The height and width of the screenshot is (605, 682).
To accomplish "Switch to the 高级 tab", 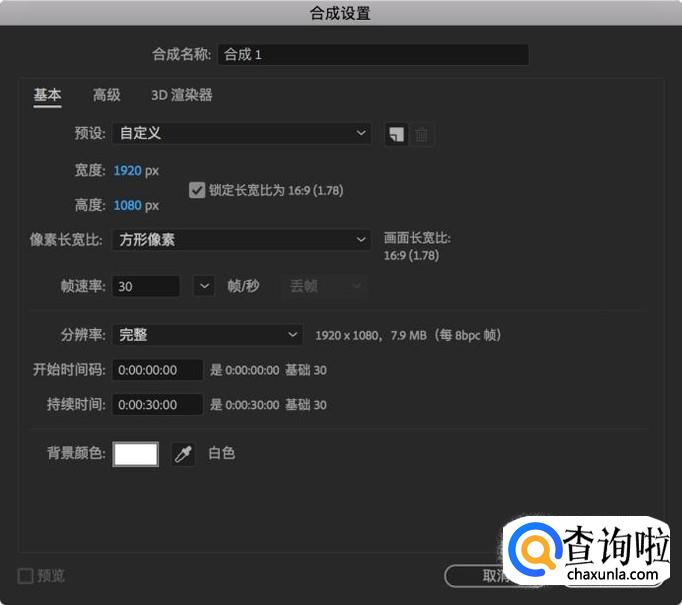I will (107, 95).
